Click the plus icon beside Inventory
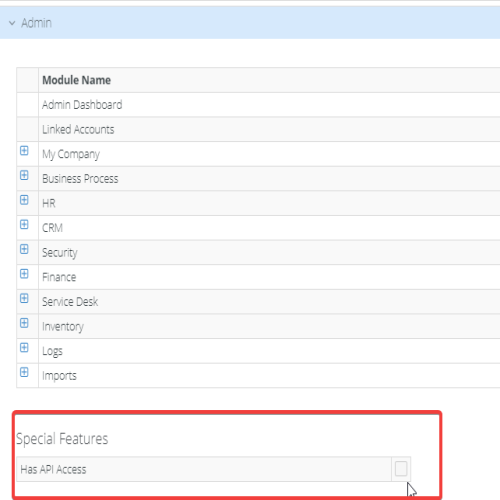 24,323
